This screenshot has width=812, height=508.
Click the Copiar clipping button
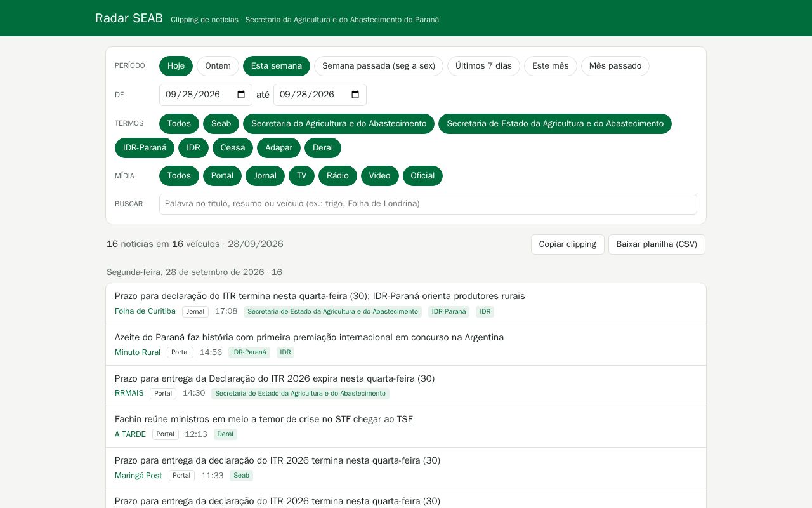tap(568, 244)
